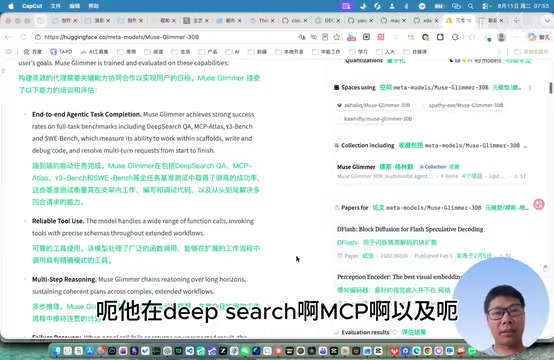Open the 聊天 Copilot sidebar button
The image size is (554, 360).
pos(539,37)
